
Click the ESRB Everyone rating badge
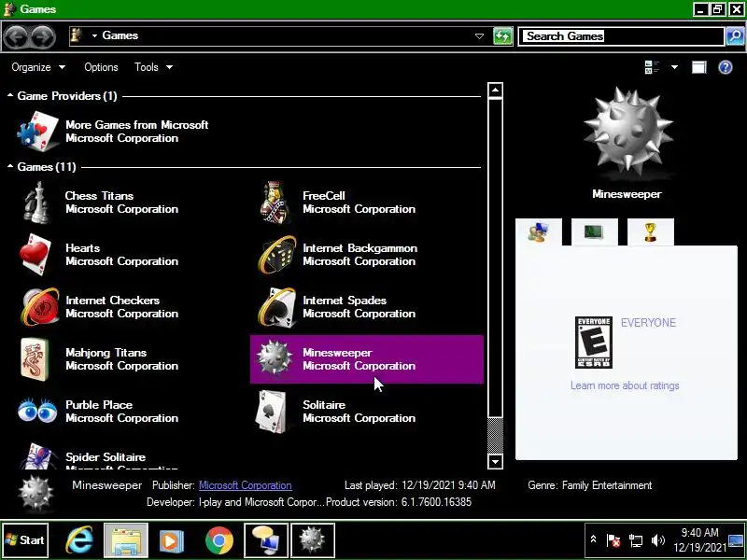(x=594, y=343)
